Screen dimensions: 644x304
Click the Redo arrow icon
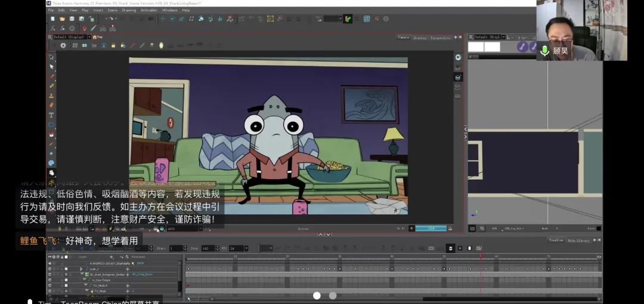click(112, 19)
